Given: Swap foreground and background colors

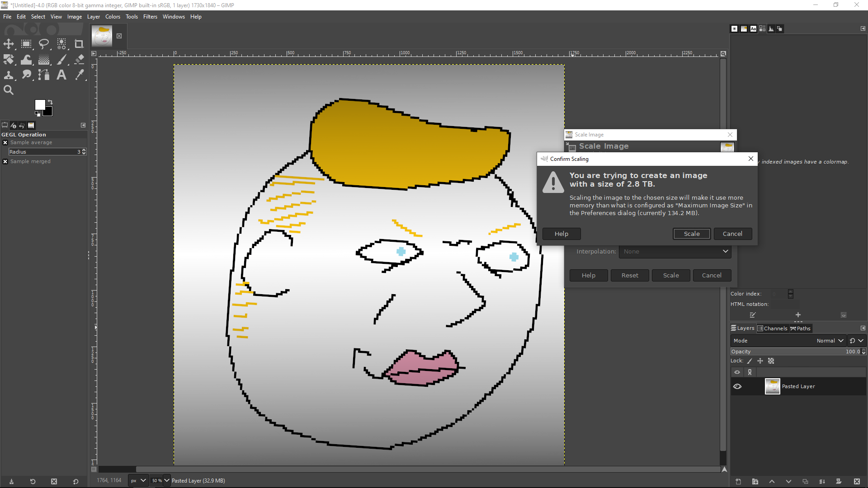Looking at the screenshot, I should (50, 102).
